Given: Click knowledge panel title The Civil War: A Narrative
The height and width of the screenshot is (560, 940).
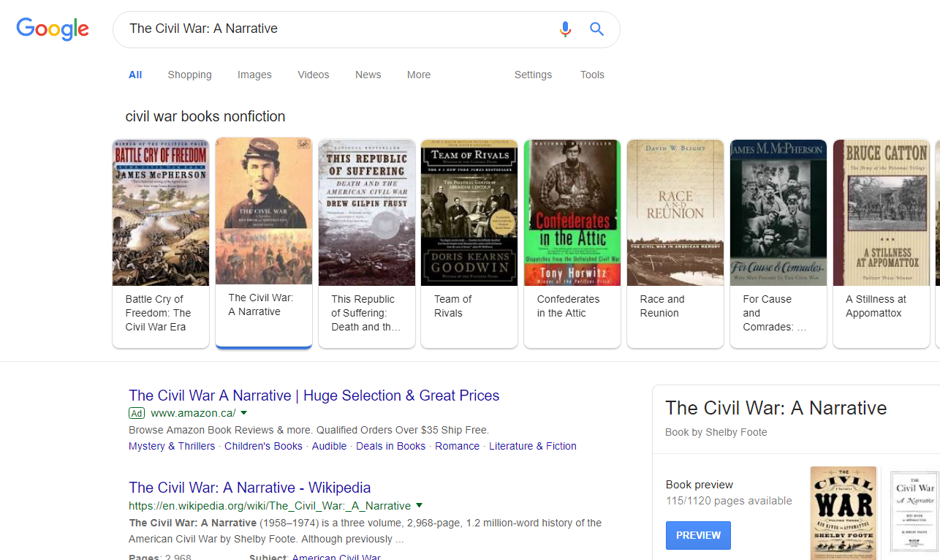Looking at the screenshot, I should [776, 408].
